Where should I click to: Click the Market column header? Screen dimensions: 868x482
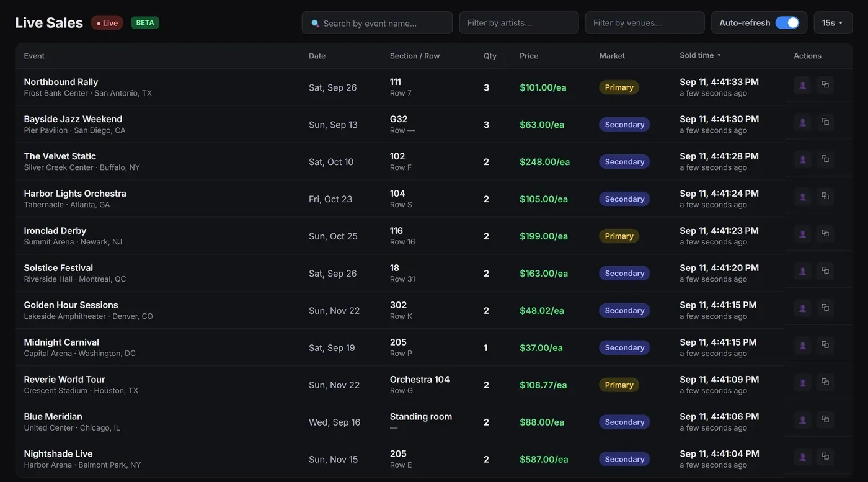click(x=612, y=56)
